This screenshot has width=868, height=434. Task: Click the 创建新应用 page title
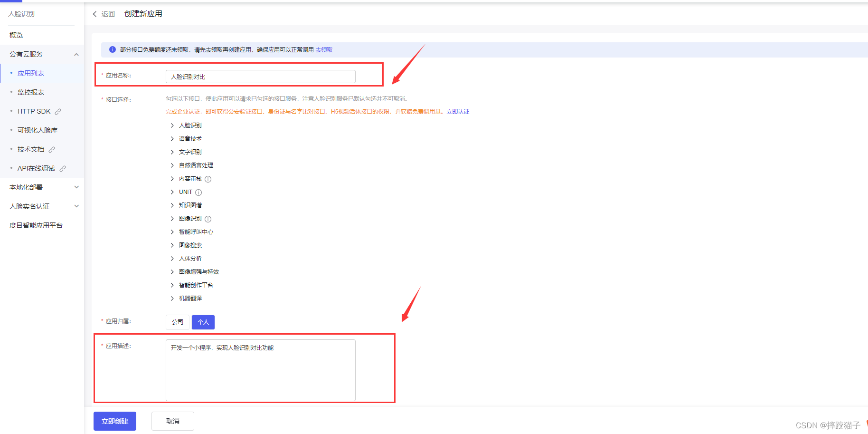[x=143, y=14]
